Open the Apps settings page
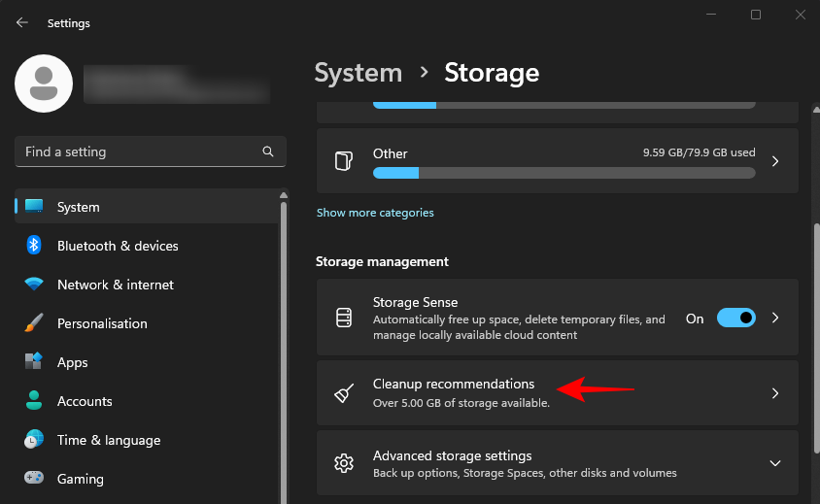820x504 pixels. pos(72,362)
